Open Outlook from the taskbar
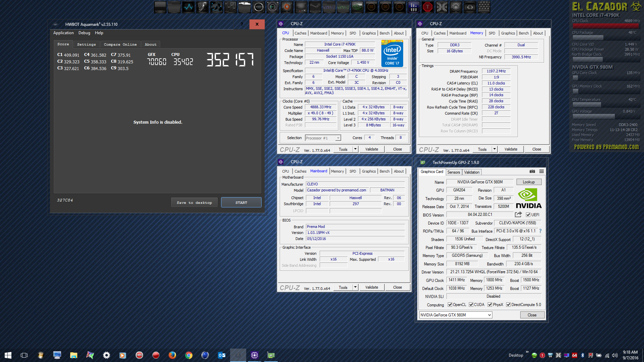644x362 pixels. pos(221,355)
